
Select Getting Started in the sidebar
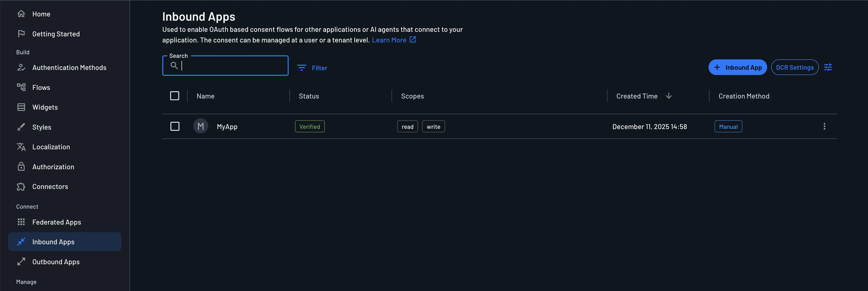coord(56,34)
